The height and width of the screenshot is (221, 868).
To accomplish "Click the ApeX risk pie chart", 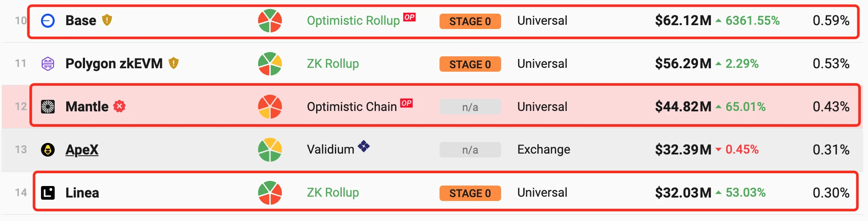I will pyautogui.click(x=270, y=150).
